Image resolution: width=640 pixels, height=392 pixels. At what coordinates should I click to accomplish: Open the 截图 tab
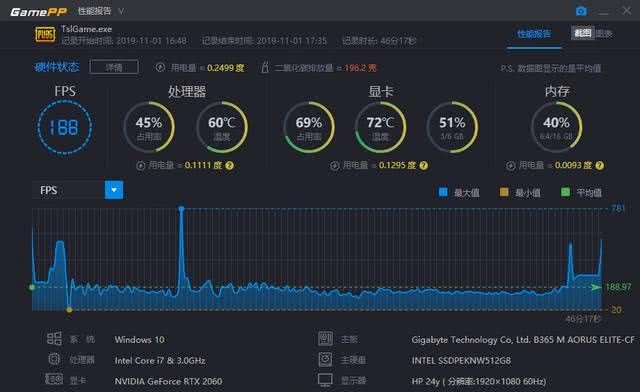tap(582, 33)
